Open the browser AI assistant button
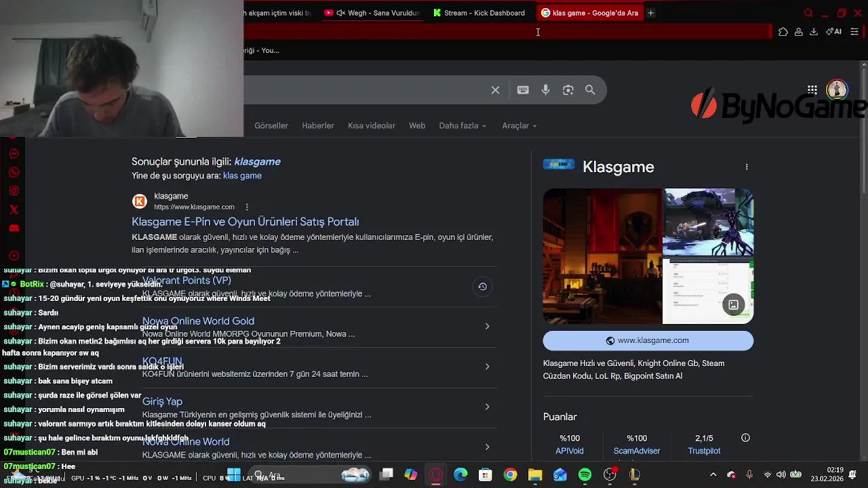 (833, 32)
